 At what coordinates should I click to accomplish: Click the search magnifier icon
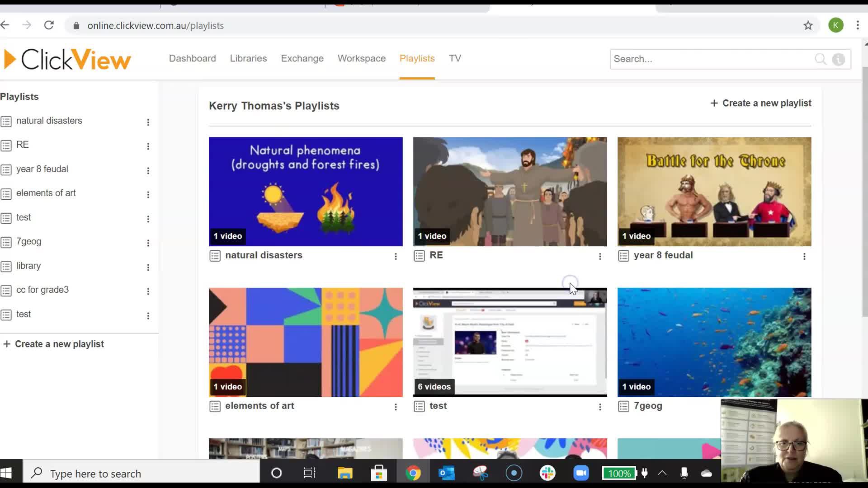pyautogui.click(x=821, y=59)
